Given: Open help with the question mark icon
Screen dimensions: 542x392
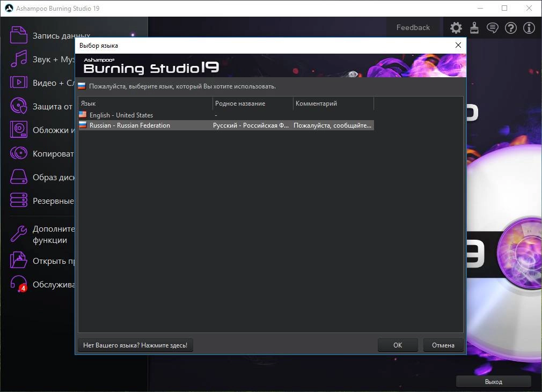Looking at the screenshot, I should [x=511, y=28].
